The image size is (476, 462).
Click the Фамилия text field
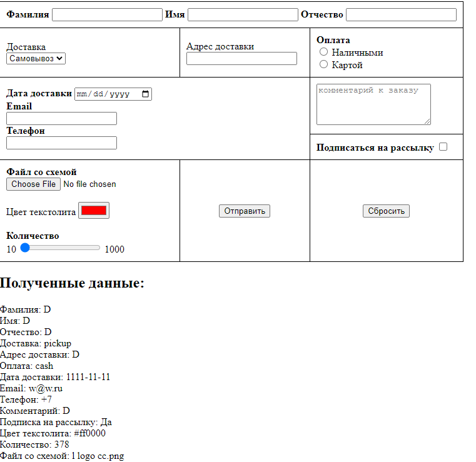point(107,14)
